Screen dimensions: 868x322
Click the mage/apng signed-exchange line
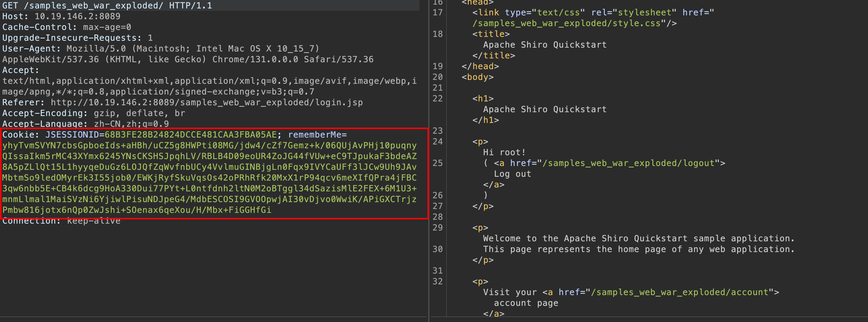click(158, 91)
